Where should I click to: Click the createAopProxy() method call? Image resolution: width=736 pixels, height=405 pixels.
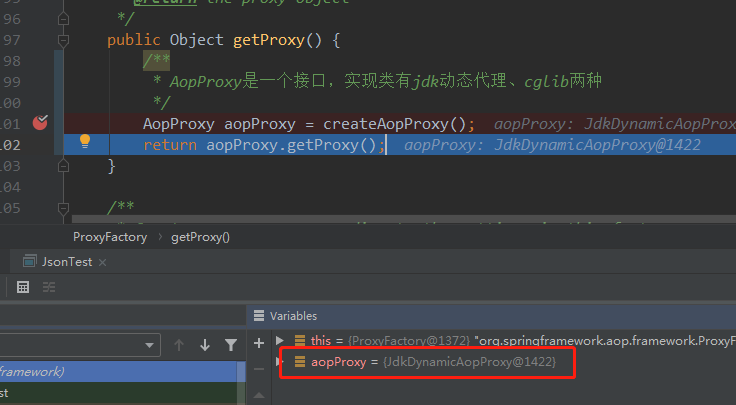tap(394, 124)
